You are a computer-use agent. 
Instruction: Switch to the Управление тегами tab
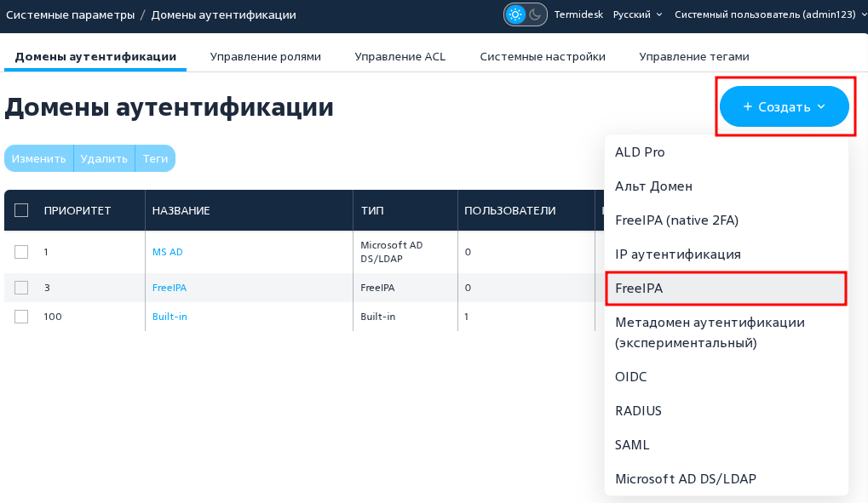click(694, 56)
